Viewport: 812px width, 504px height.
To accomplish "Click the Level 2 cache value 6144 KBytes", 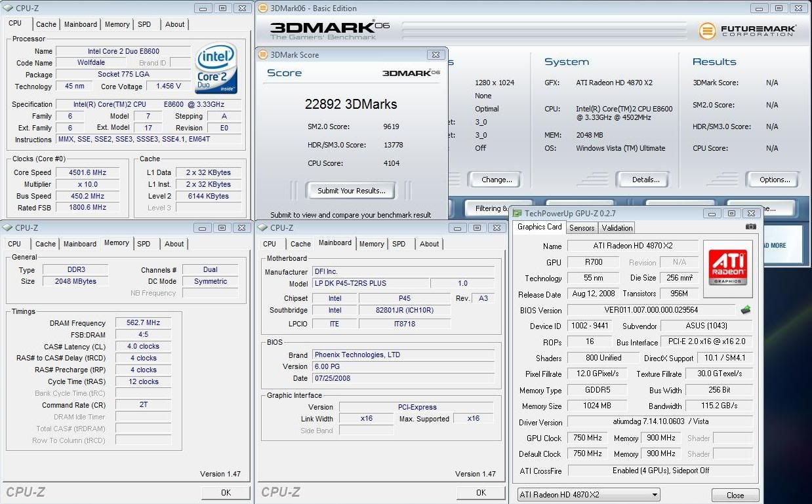I will click(208, 196).
